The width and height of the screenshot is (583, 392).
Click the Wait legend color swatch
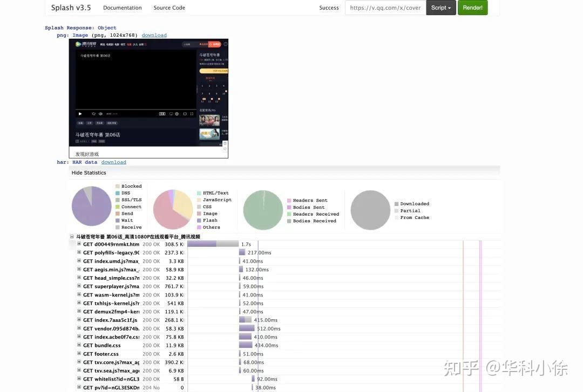point(118,221)
